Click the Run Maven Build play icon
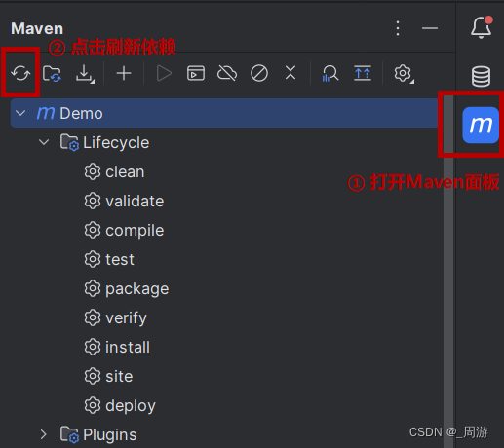This screenshot has height=448, width=504. pyautogui.click(x=164, y=73)
